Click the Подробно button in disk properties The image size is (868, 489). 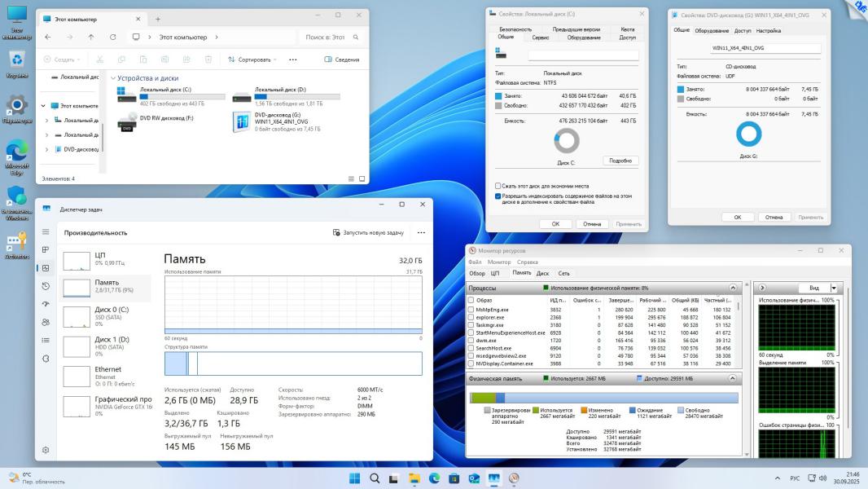[x=620, y=161]
